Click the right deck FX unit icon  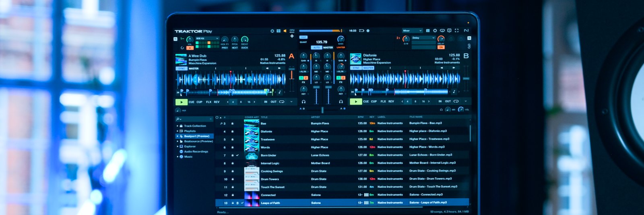(x=469, y=38)
